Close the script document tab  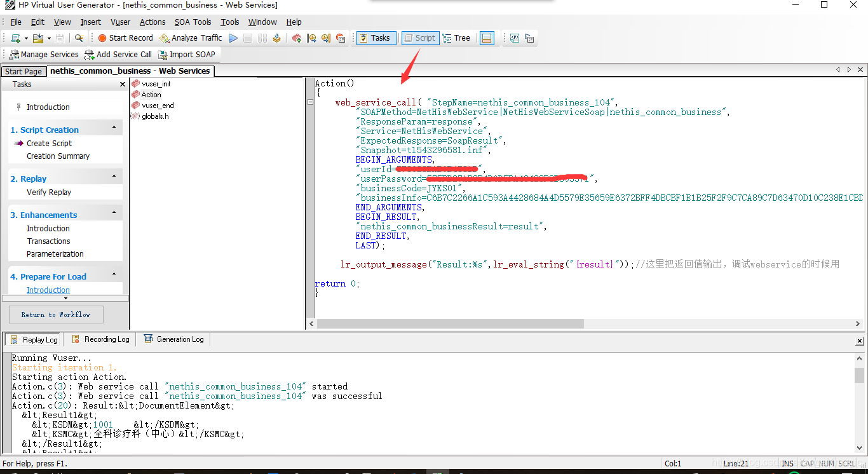pos(860,70)
